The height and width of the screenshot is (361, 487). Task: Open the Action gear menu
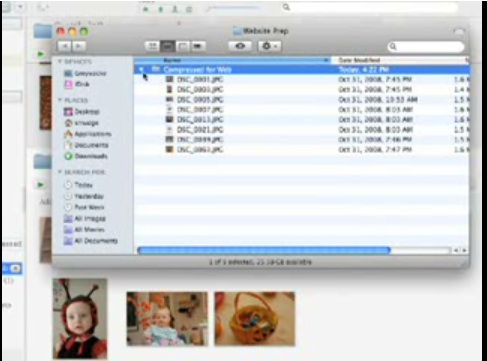click(x=269, y=46)
